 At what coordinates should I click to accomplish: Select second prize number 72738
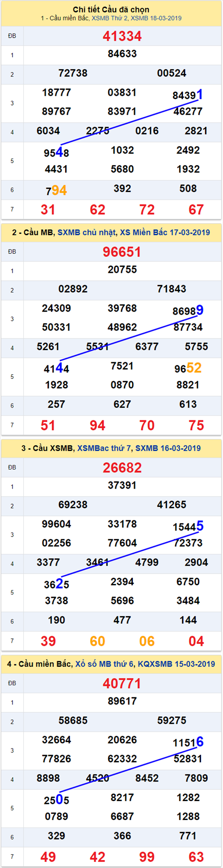point(73,73)
